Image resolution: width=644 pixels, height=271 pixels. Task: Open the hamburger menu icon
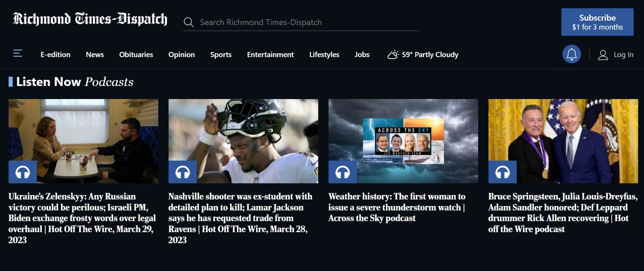[x=18, y=53]
